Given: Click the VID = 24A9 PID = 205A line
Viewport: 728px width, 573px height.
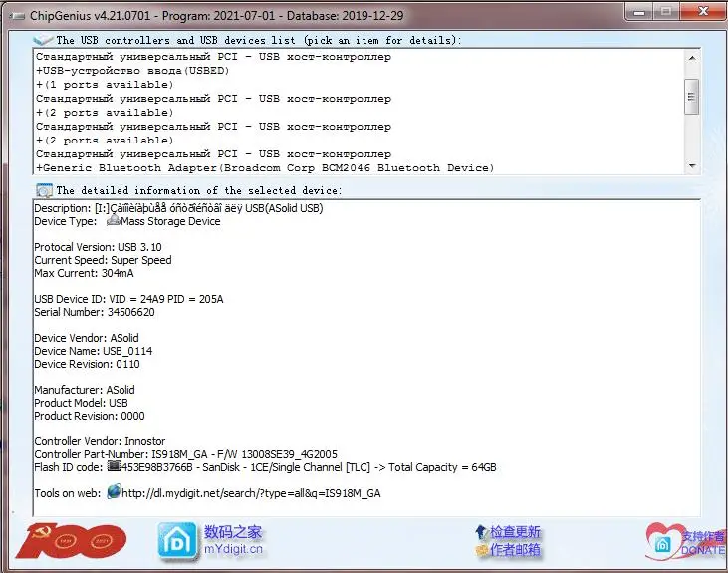Looking at the screenshot, I should (x=128, y=299).
